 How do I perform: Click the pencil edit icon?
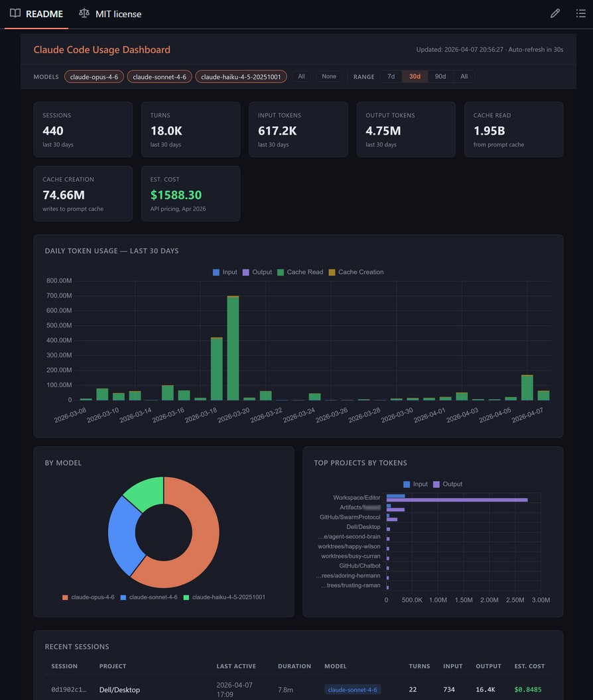(555, 13)
